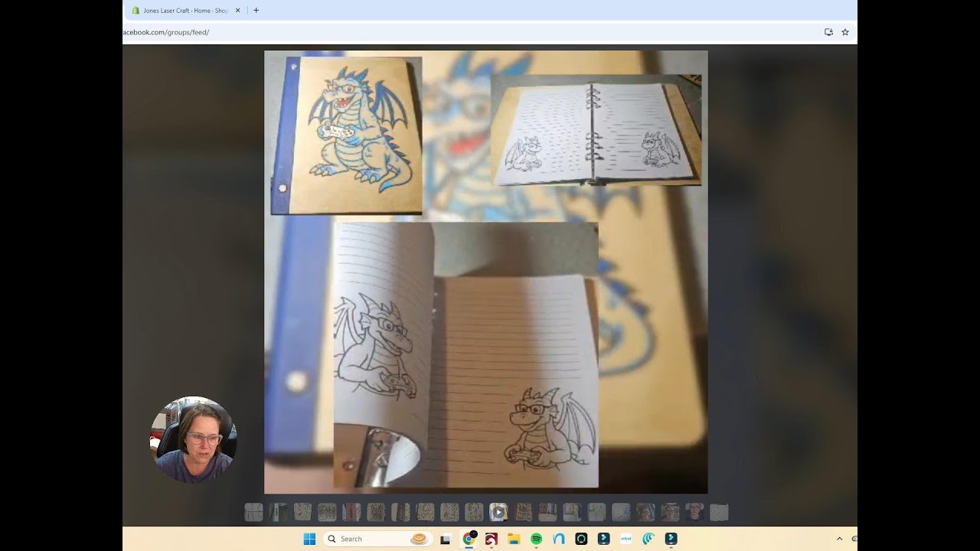The image size is (980, 551).
Task: Select the video thumbnail with play icon
Action: [498, 512]
